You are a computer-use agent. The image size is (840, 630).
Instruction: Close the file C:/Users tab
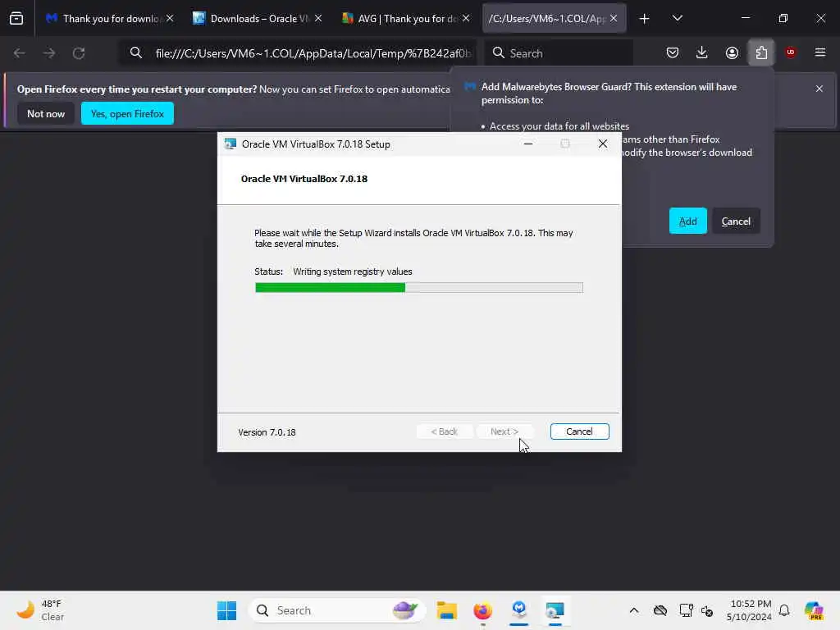614,18
